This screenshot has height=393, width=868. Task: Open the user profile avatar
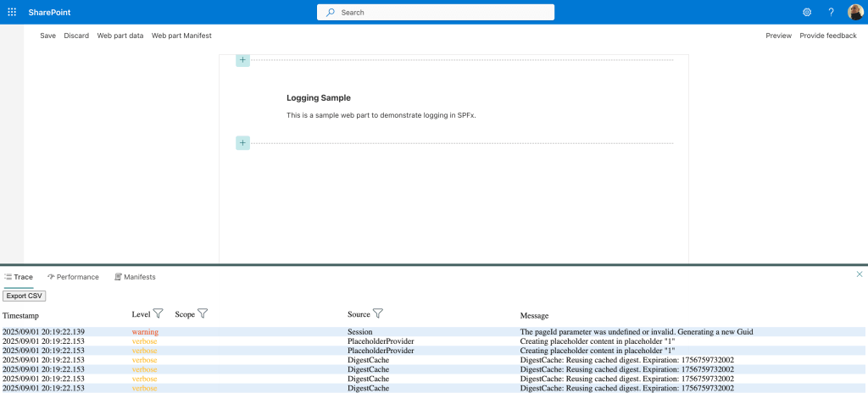click(855, 12)
